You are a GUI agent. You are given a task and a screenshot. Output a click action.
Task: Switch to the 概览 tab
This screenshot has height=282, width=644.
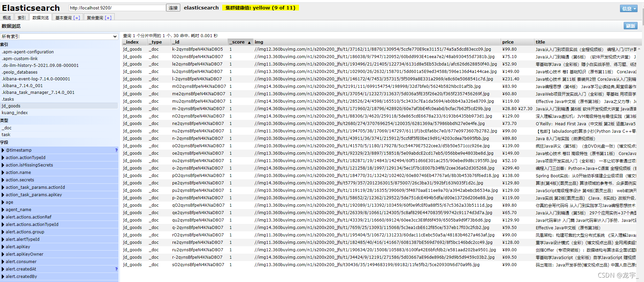coord(7,18)
